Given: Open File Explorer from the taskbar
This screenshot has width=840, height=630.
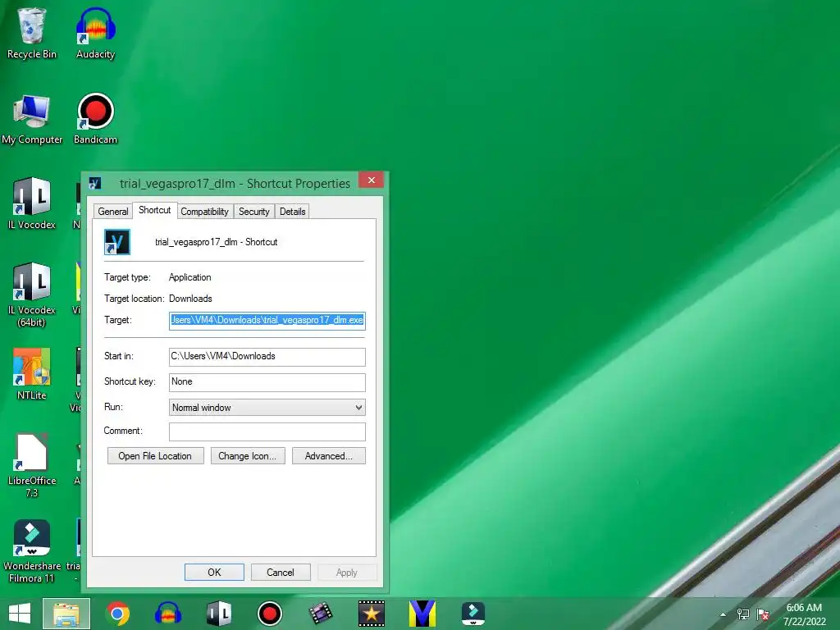Looking at the screenshot, I should (x=66, y=614).
